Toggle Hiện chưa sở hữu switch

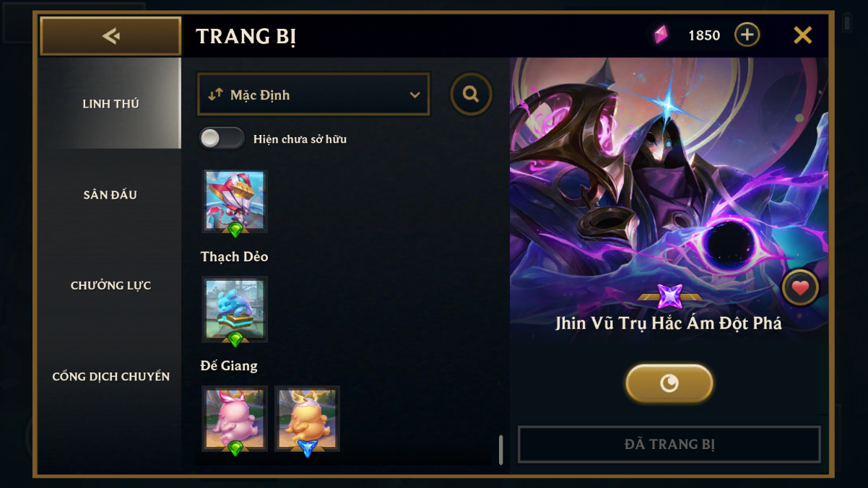[222, 139]
